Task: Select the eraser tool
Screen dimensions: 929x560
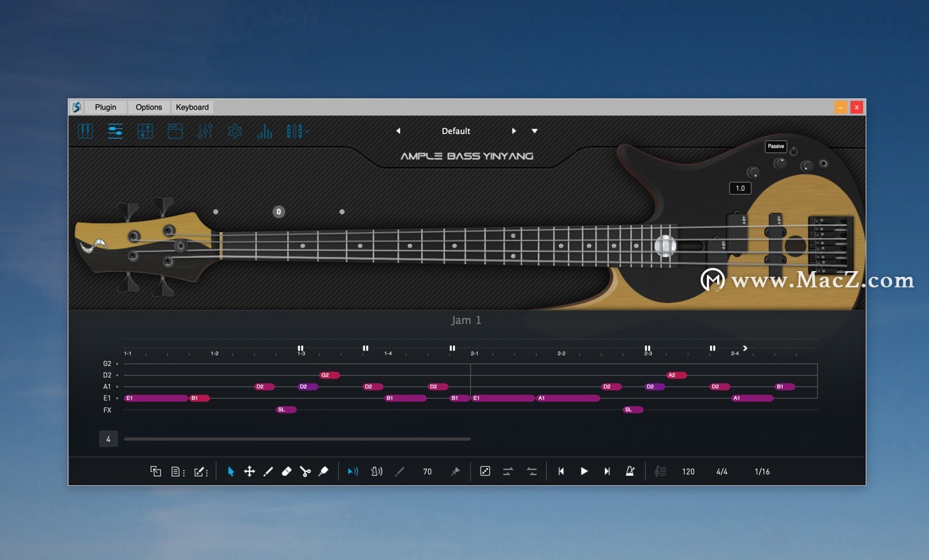Action: click(286, 471)
